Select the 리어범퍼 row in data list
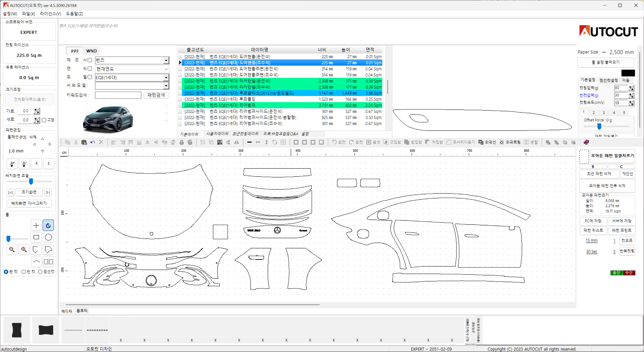 pyautogui.click(x=282, y=105)
